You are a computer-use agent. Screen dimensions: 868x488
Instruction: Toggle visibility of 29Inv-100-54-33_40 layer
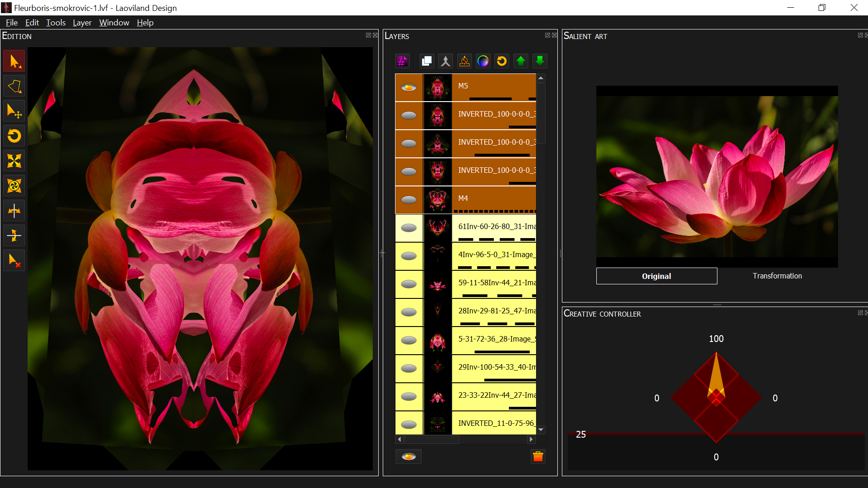pyautogui.click(x=409, y=368)
